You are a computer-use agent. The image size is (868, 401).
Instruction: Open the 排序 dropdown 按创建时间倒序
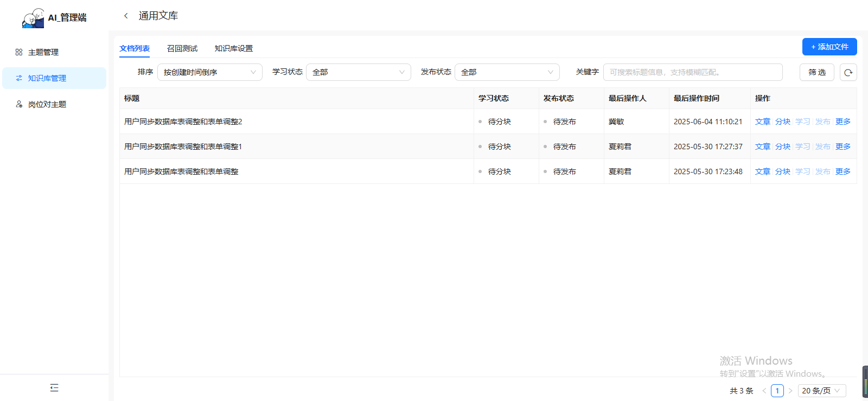coord(209,72)
